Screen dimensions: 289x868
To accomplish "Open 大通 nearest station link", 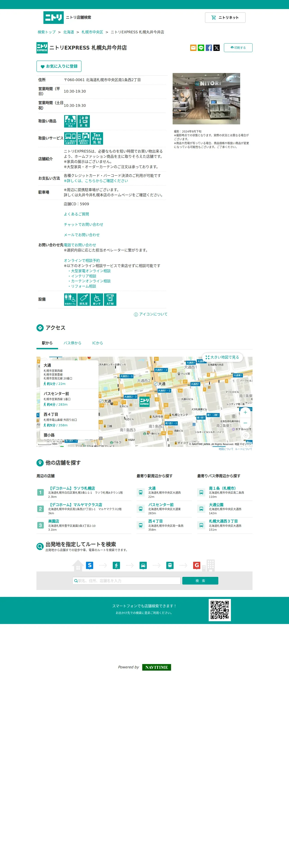I will [x=152, y=488].
